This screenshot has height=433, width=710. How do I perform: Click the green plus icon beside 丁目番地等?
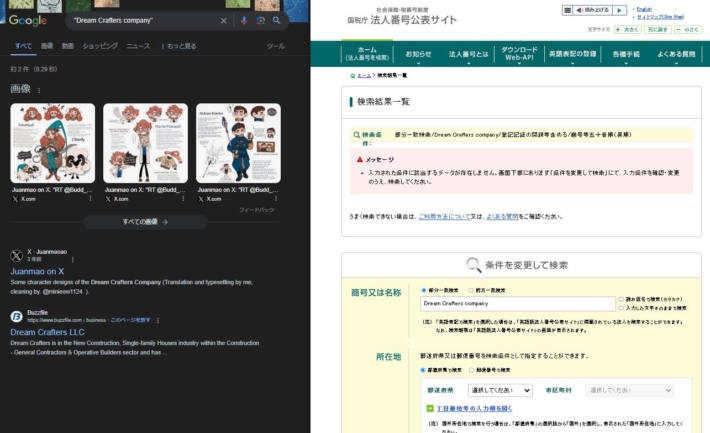click(430, 409)
